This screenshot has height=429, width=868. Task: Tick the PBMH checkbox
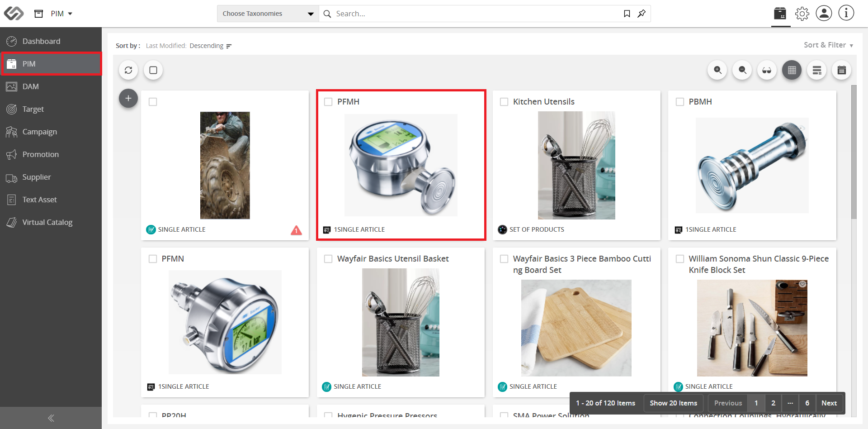click(680, 102)
